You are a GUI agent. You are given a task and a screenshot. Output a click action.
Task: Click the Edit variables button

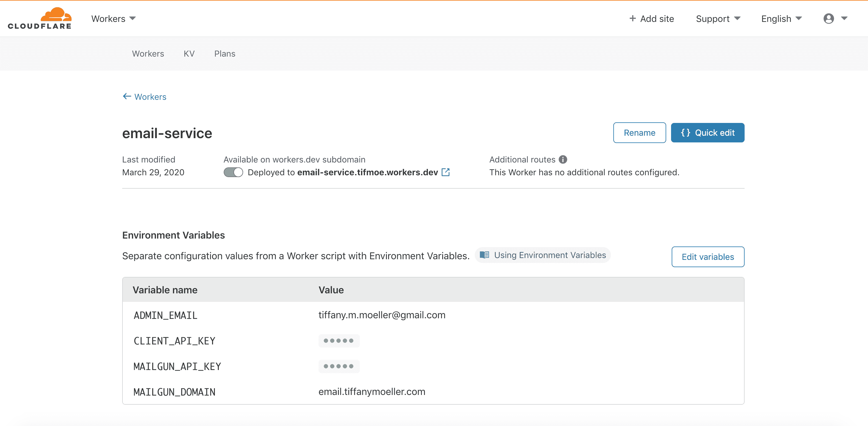708,257
